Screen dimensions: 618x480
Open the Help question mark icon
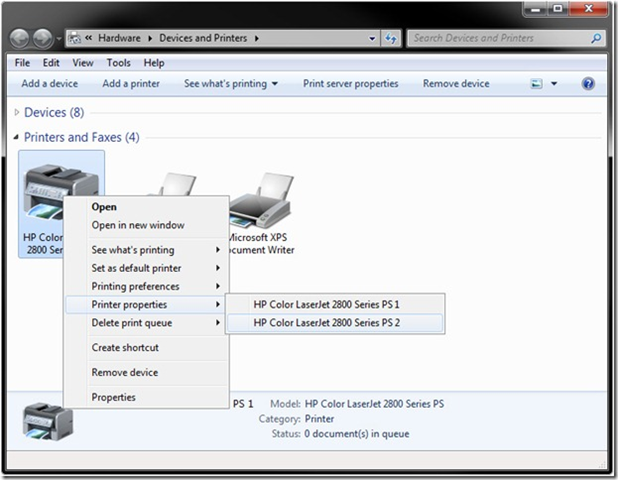pyautogui.click(x=588, y=84)
